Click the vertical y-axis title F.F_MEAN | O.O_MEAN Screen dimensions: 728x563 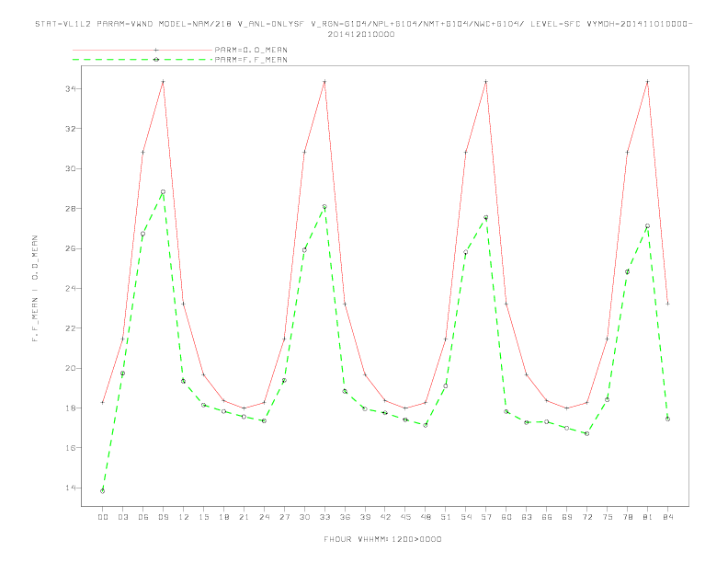35,289
